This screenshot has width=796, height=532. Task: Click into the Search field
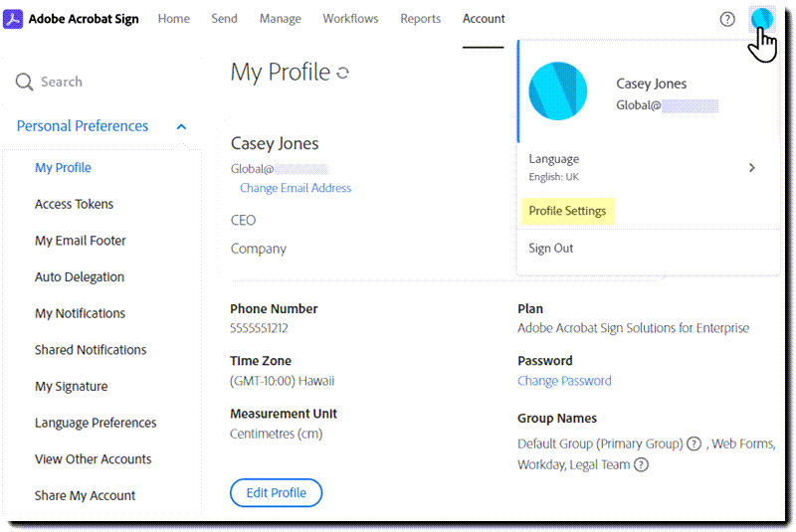(101, 82)
